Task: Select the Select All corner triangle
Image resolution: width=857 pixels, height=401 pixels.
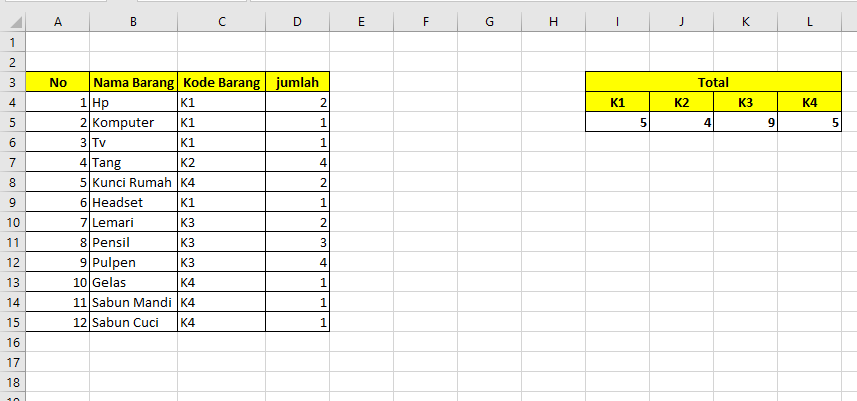Action: 12,20
